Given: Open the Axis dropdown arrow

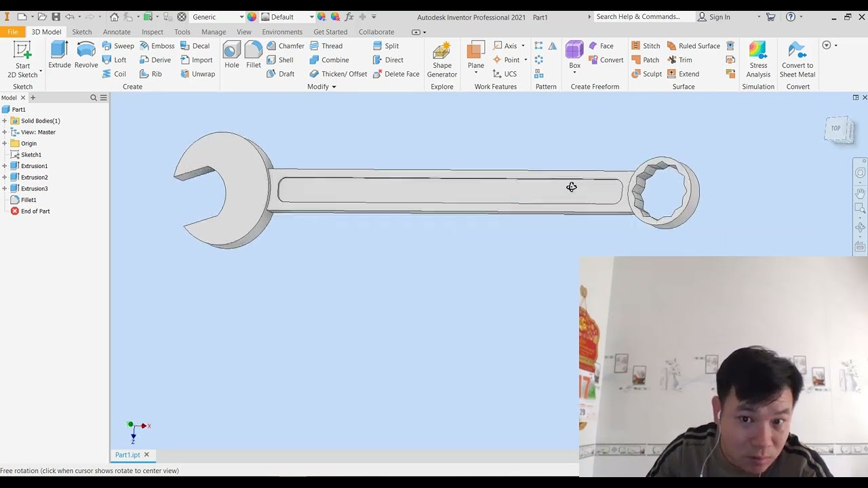Looking at the screenshot, I should (x=523, y=46).
